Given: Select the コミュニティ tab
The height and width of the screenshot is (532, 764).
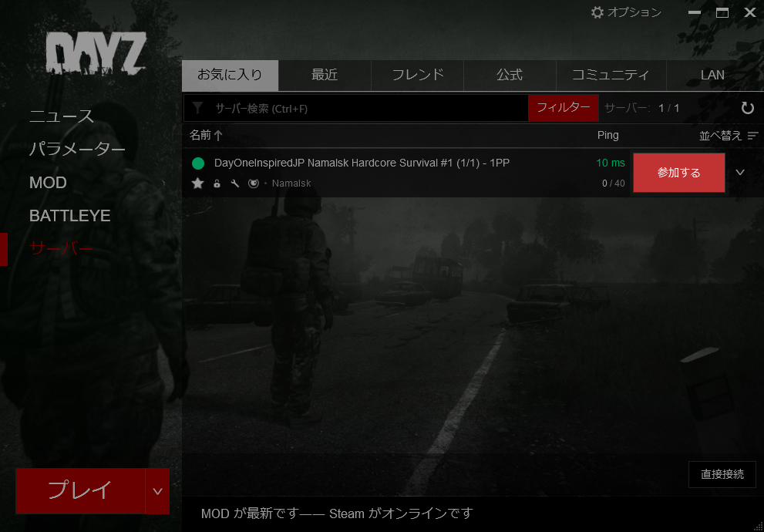Looking at the screenshot, I should coord(611,76).
